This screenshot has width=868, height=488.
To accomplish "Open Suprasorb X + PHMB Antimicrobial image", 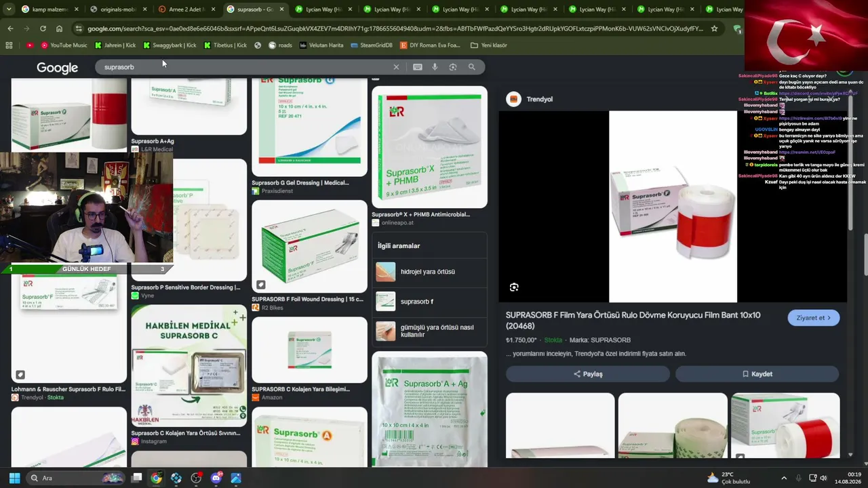I will [x=429, y=147].
